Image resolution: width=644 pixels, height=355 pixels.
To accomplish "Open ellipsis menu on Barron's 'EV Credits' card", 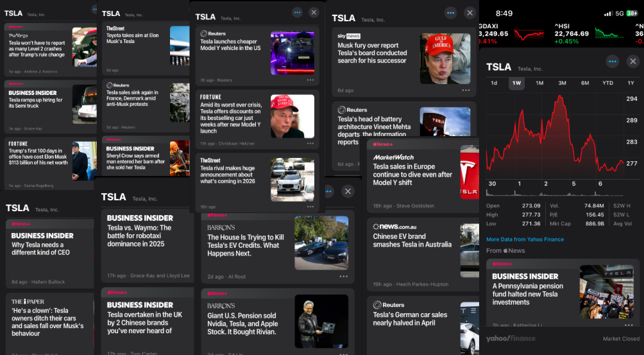I will (343, 276).
